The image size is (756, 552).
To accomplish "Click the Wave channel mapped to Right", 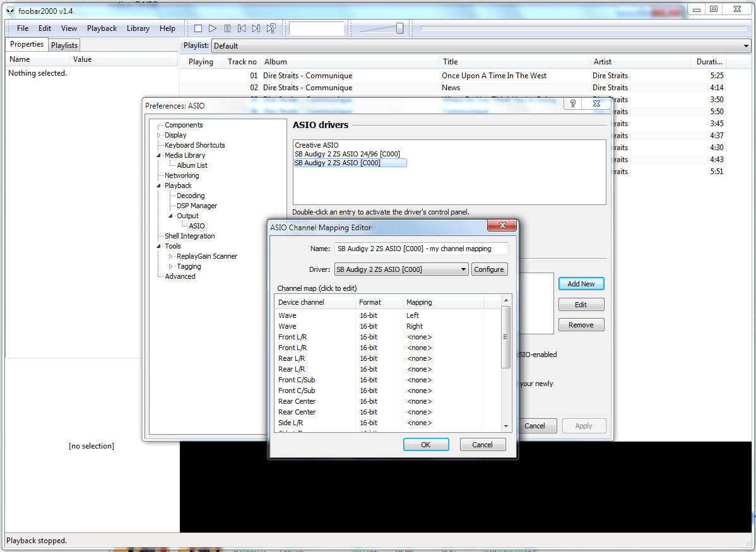I will point(388,326).
